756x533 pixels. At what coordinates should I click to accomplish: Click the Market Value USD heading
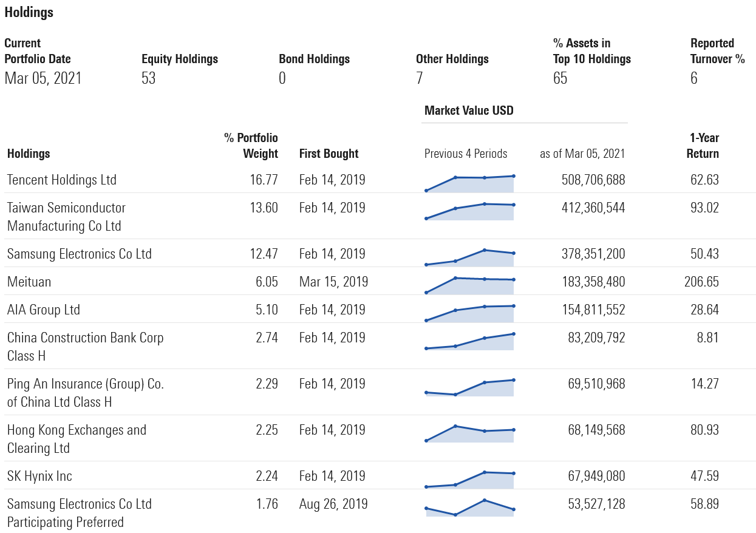click(469, 110)
